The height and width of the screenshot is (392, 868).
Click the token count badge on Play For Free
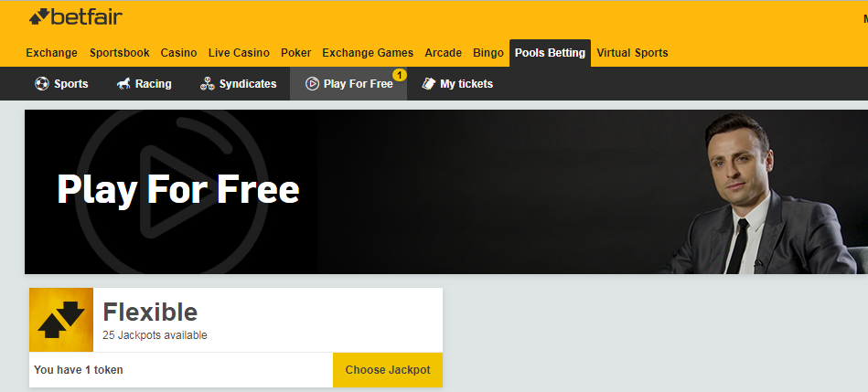(x=400, y=75)
